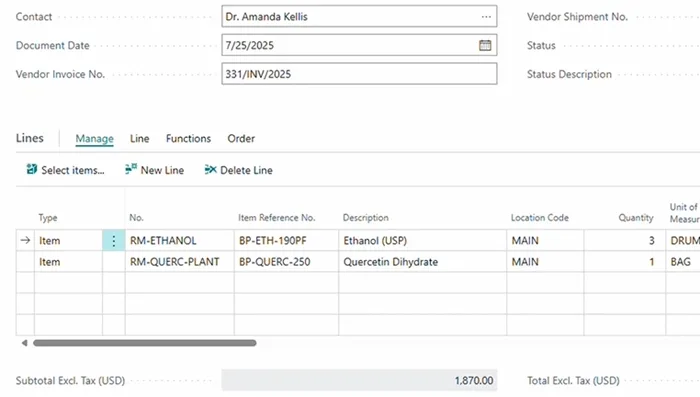This screenshot has width=700, height=397.
Task: Click the Status Description label
Action: pyautogui.click(x=569, y=74)
